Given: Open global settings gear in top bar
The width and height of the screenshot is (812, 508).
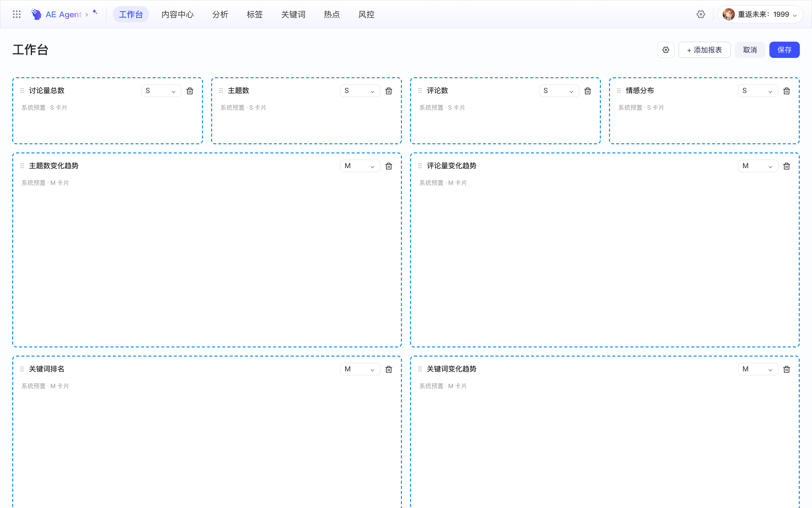Looking at the screenshot, I should click(x=701, y=14).
